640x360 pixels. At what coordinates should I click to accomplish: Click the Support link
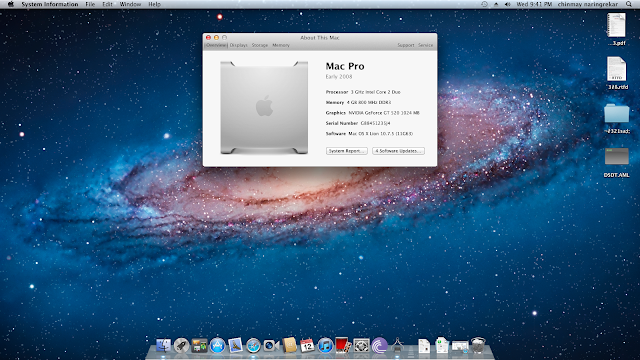406,45
